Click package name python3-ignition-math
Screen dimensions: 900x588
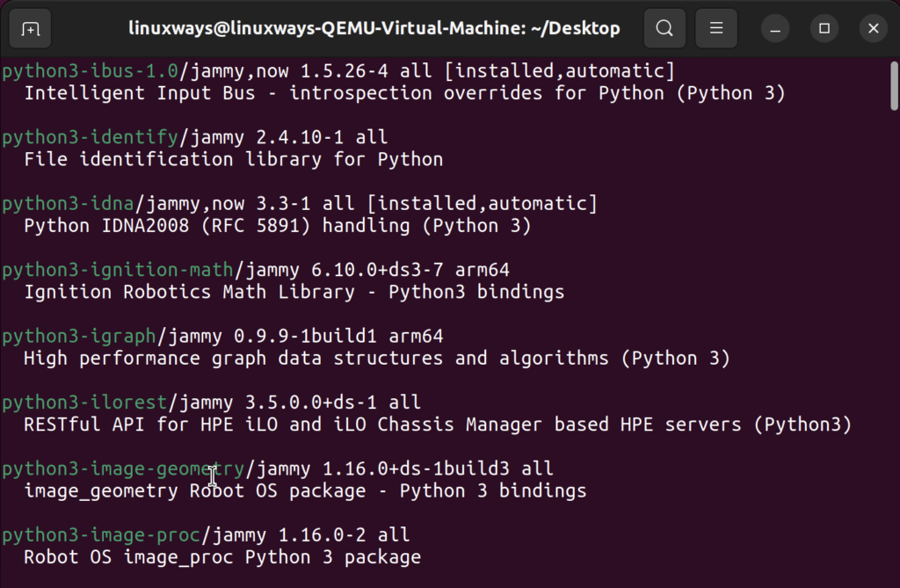tap(118, 270)
